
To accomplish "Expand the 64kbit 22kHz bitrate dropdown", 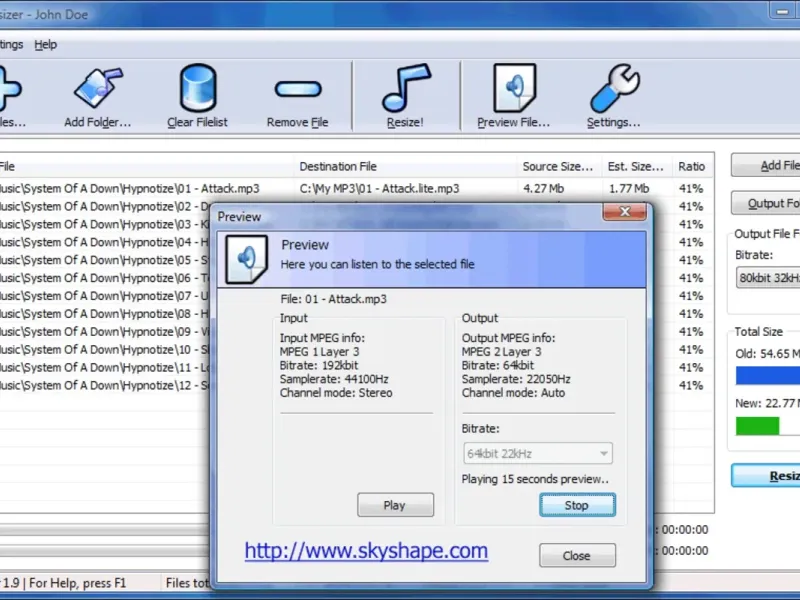I will tap(538, 453).
